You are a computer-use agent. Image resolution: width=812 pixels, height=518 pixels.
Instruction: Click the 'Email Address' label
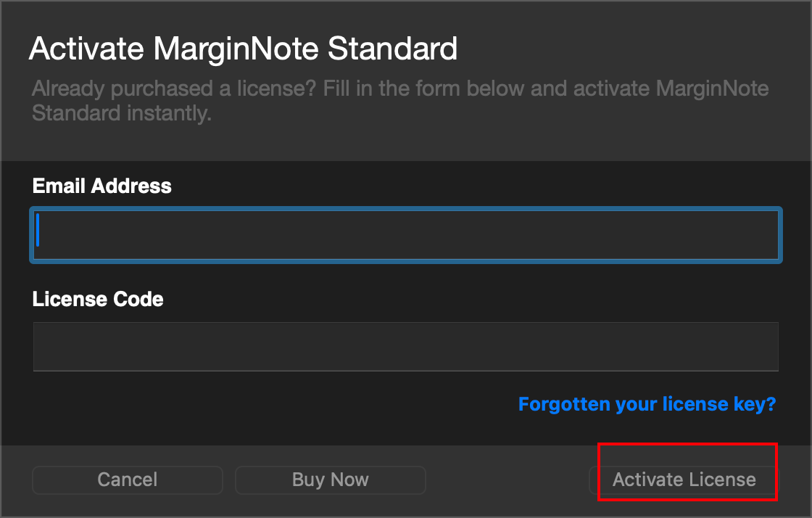point(102,186)
